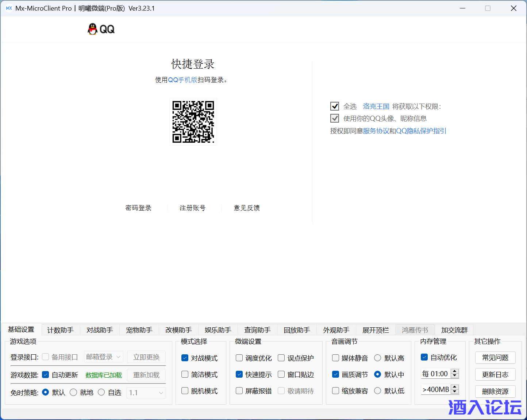Image resolution: width=527 pixels, height=420 pixels.
Task: Switch to the 宠物助手 tab
Action: (139, 330)
